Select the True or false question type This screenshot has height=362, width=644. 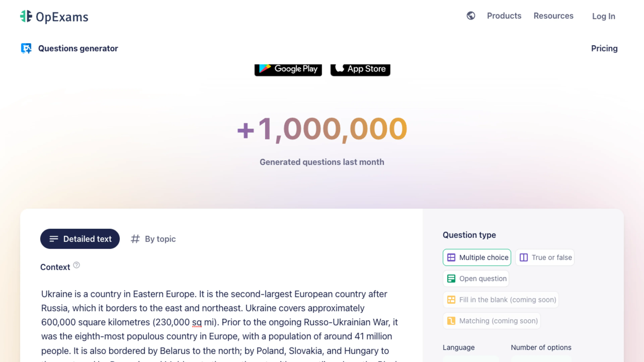point(545,257)
